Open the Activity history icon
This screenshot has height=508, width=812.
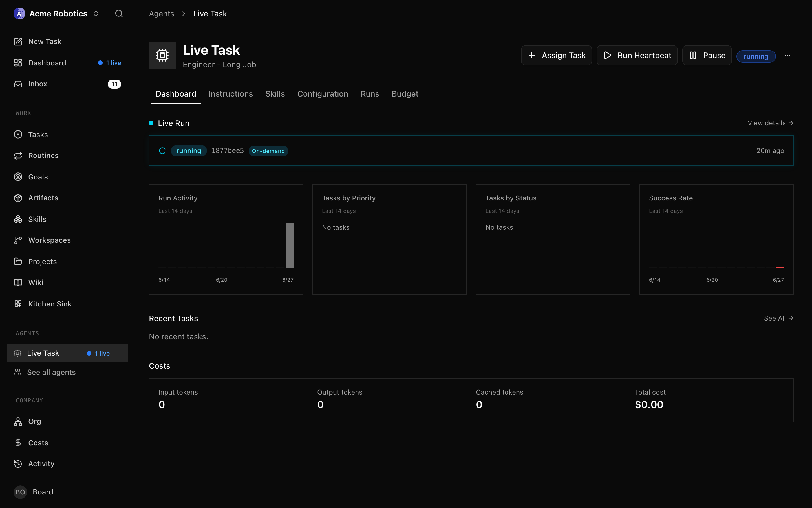(x=18, y=464)
